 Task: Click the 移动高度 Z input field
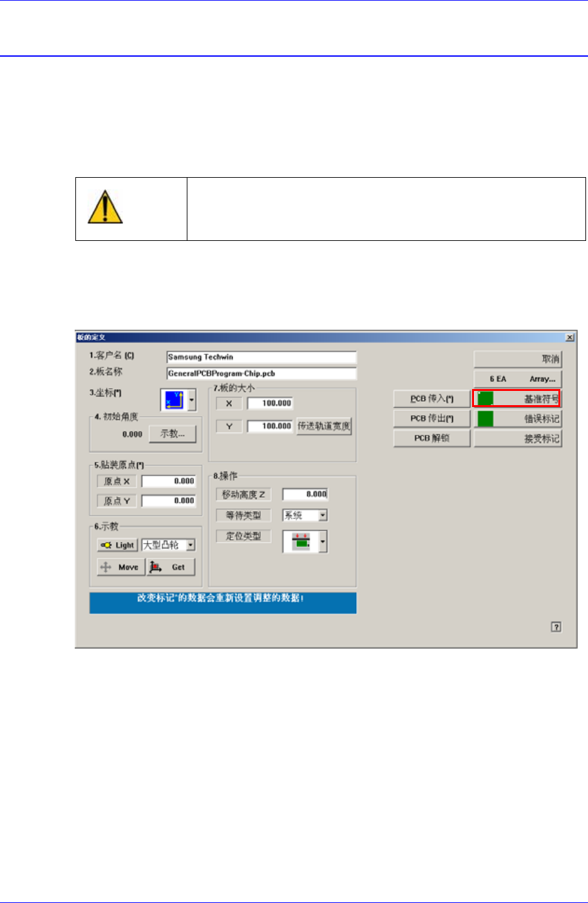point(305,494)
